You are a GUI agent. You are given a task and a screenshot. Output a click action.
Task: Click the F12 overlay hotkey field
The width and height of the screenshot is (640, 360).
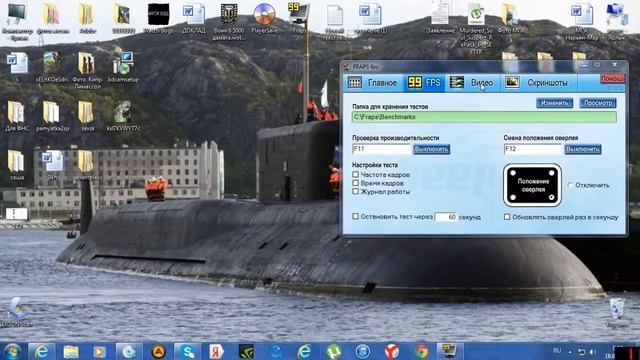(x=533, y=149)
